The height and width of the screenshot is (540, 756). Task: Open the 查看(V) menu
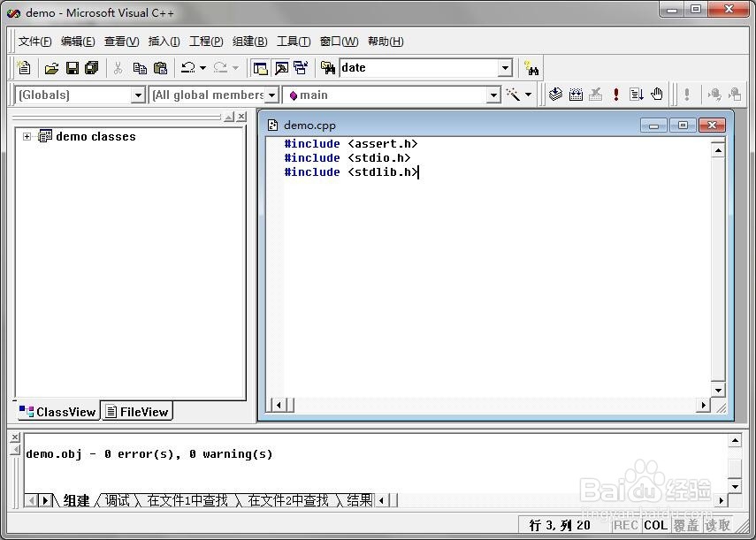(121, 42)
